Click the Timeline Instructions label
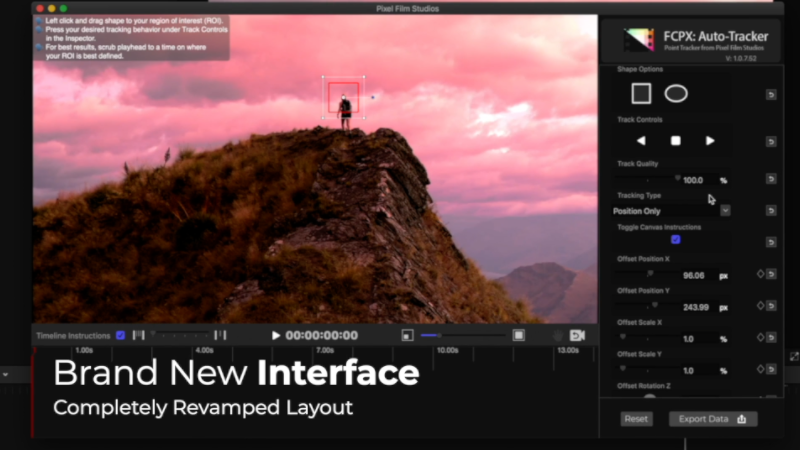This screenshot has height=450, width=800. point(73,336)
